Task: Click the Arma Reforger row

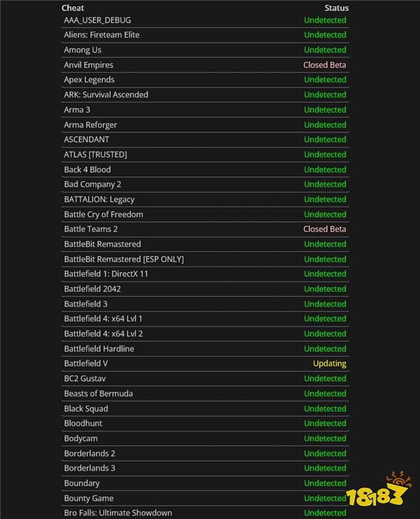Action: (205, 125)
